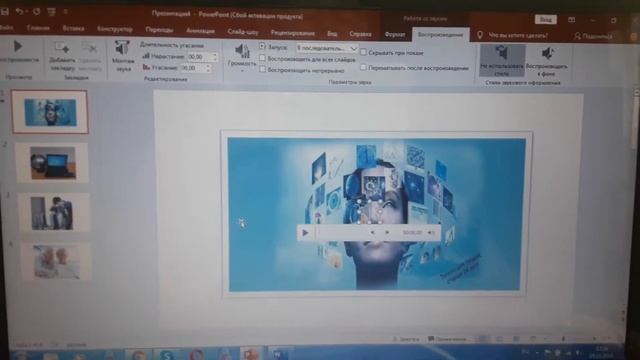The width and height of the screenshot is (640, 360).
Task: Open the Undo history dropdown arrow
Action: tap(27, 12)
